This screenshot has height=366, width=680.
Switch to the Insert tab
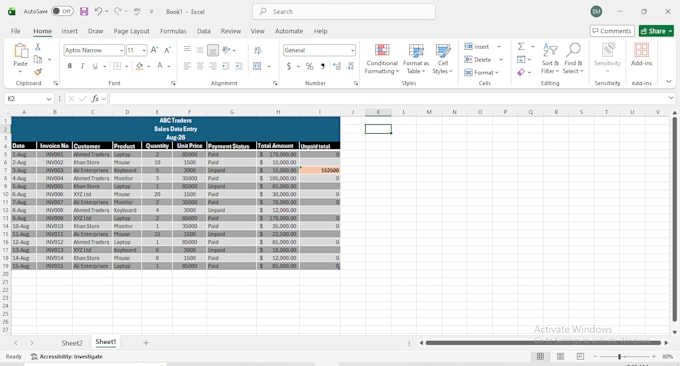pos(69,31)
